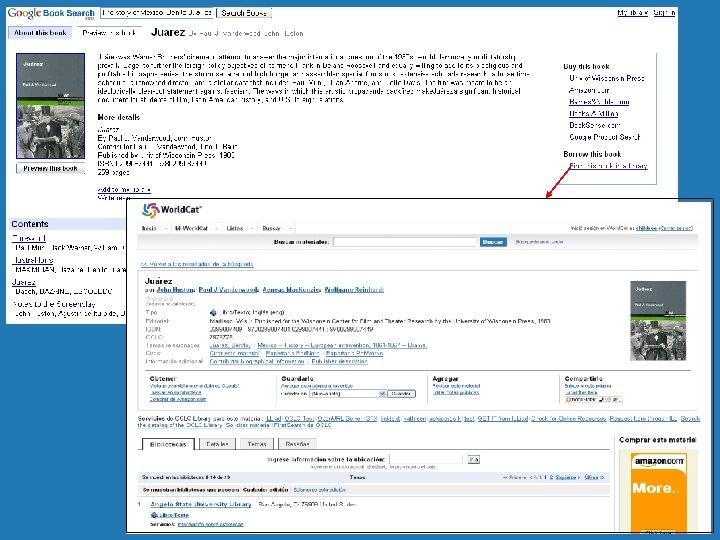
Task: Expand the dropdown arrow next to Inicio
Action: click(x=166, y=228)
